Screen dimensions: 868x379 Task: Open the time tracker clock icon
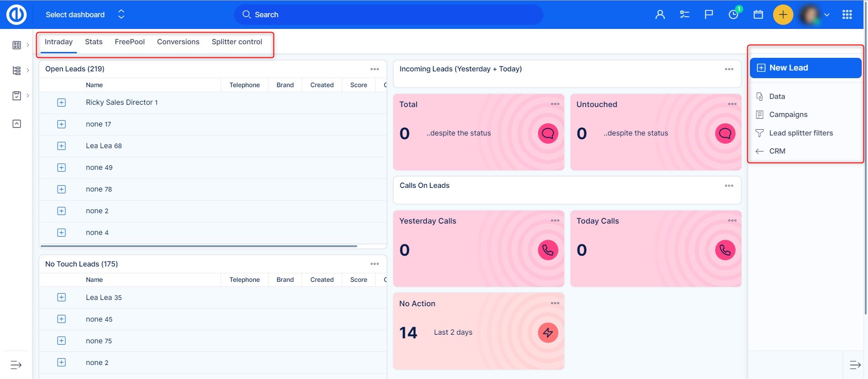click(733, 14)
